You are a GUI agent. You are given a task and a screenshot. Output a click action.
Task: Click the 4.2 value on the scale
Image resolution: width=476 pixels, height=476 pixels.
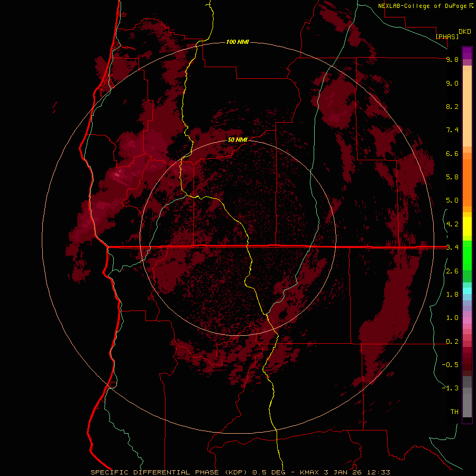coord(452,224)
